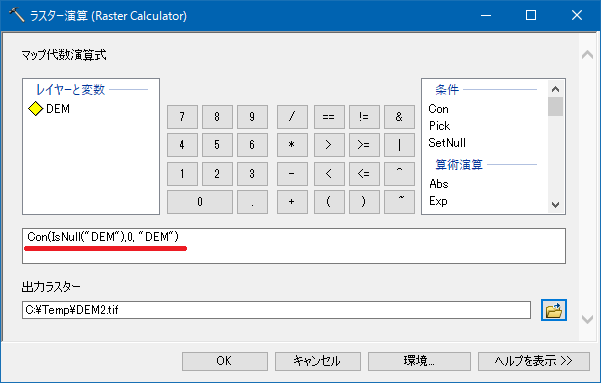Click the number 5 calculator button
This screenshot has width=601, height=383.
click(217, 145)
